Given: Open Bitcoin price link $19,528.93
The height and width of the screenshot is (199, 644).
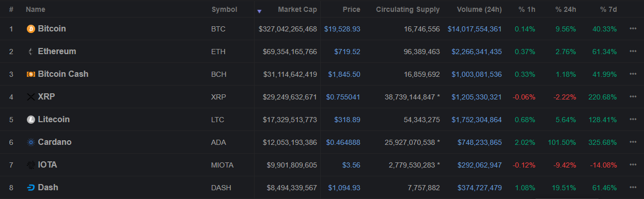Looking at the screenshot, I should 342,29.
